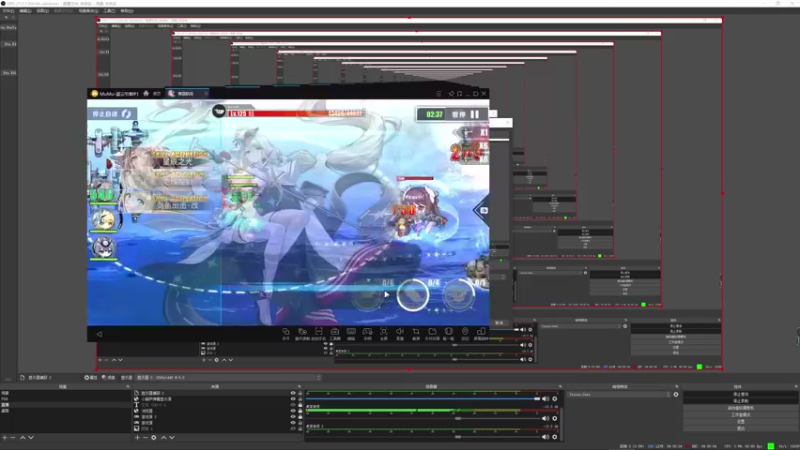Click 退出 button in Controls

pos(740,428)
